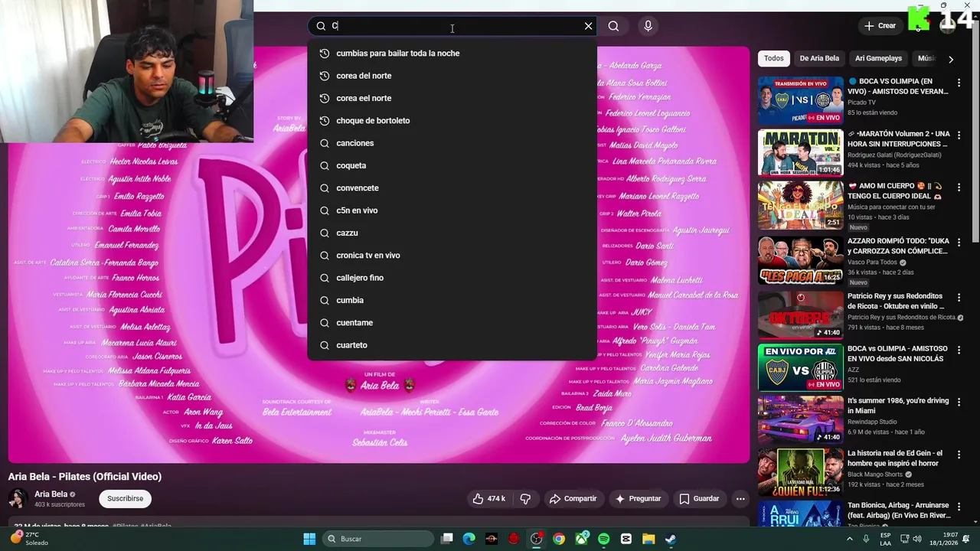
Task: Select the 'De Aria Bela' filter chip
Action: [x=819, y=58]
